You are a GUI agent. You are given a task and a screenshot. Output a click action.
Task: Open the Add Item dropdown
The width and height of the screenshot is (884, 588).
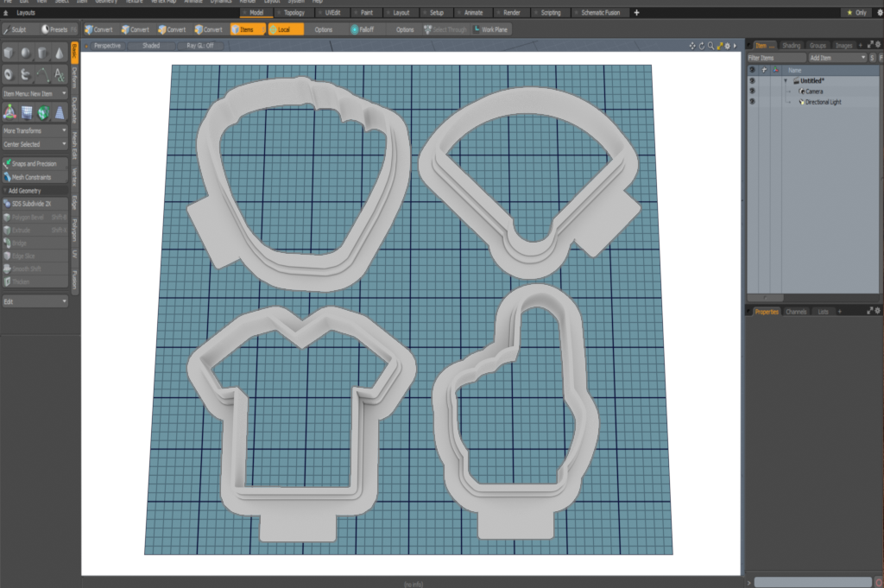[x=837, y=57]
